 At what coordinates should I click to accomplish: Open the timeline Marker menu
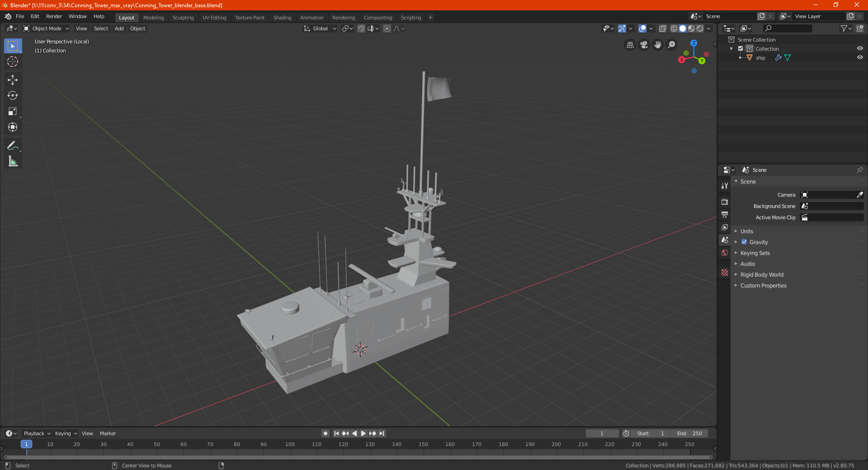pyautogui.click(x=108, y=433)
